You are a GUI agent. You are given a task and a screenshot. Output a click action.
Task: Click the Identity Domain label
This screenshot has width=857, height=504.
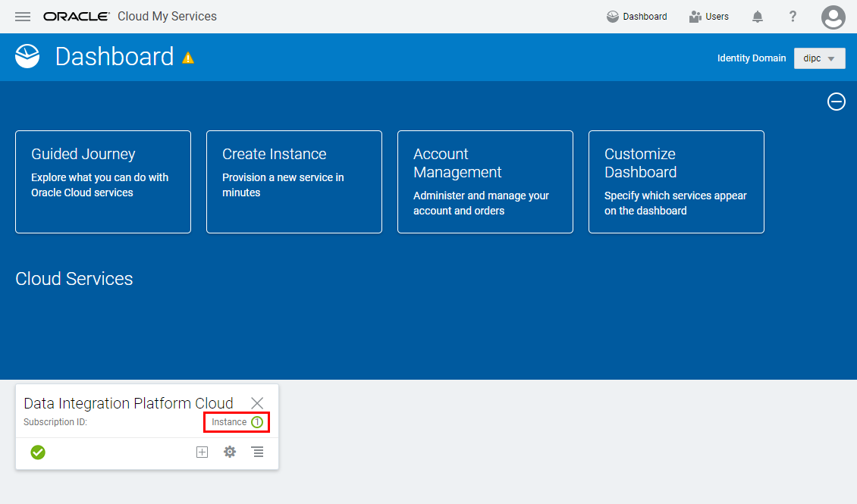[752, 58]
